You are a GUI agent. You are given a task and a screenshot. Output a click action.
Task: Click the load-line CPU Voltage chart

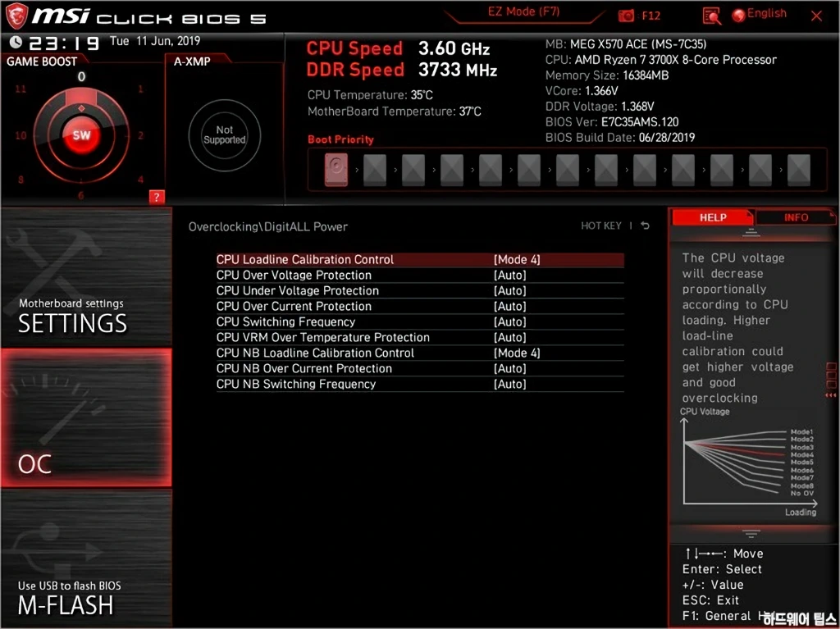coord(750,463)
